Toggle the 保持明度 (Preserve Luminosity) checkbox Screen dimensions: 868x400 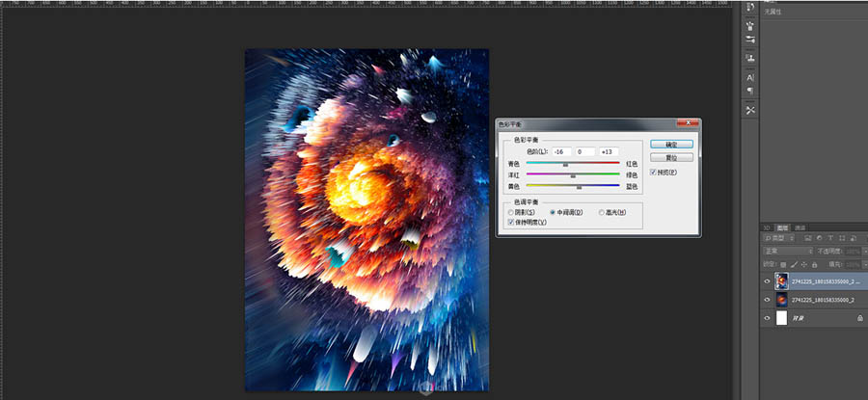pyautogui.click(x=511, y=222)
